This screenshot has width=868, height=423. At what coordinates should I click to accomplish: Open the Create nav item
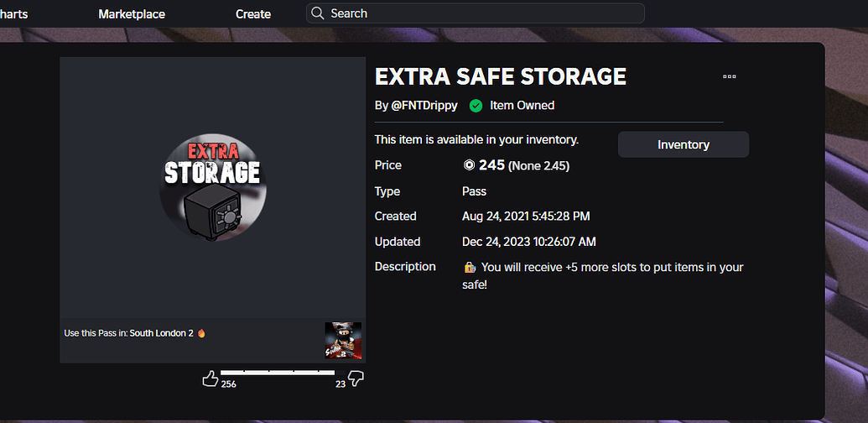click(x=253, y=13)
